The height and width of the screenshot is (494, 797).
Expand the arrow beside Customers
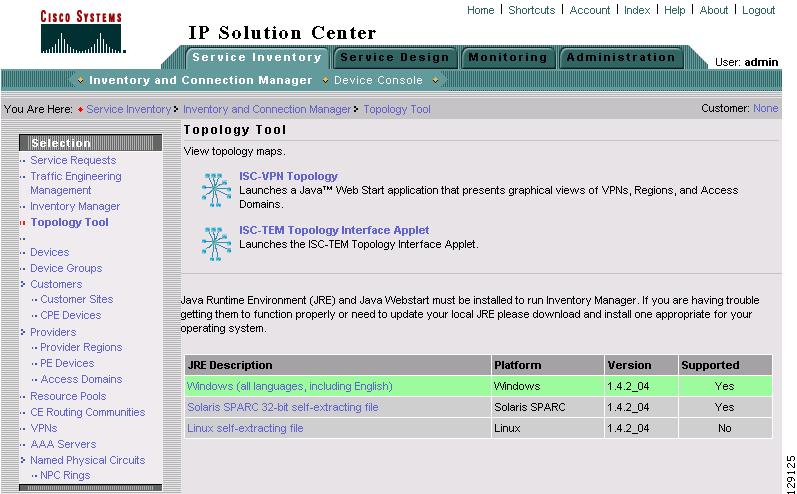[x=23, y=284]
